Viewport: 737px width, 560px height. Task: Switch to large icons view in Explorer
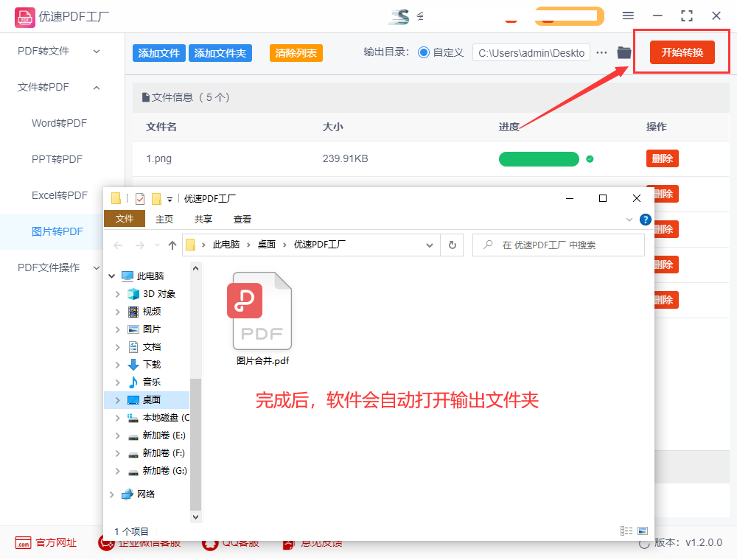click(x=643, y=531)
